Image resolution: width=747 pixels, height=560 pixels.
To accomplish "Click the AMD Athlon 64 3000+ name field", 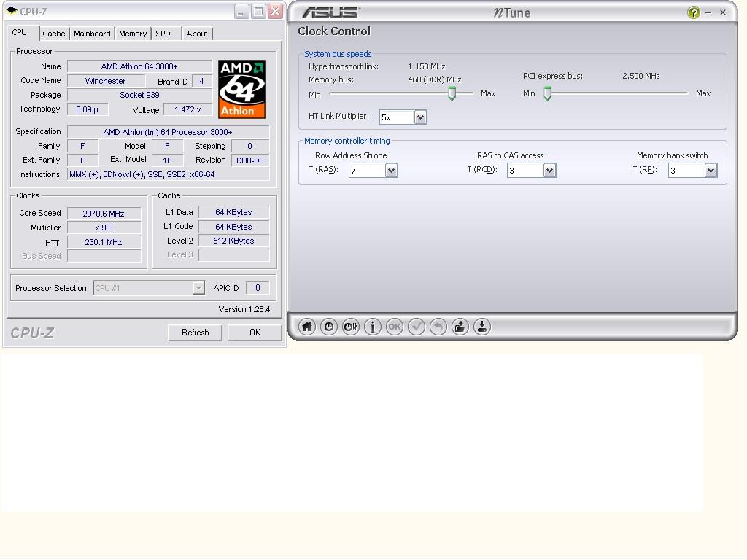I will coord(139,66).
